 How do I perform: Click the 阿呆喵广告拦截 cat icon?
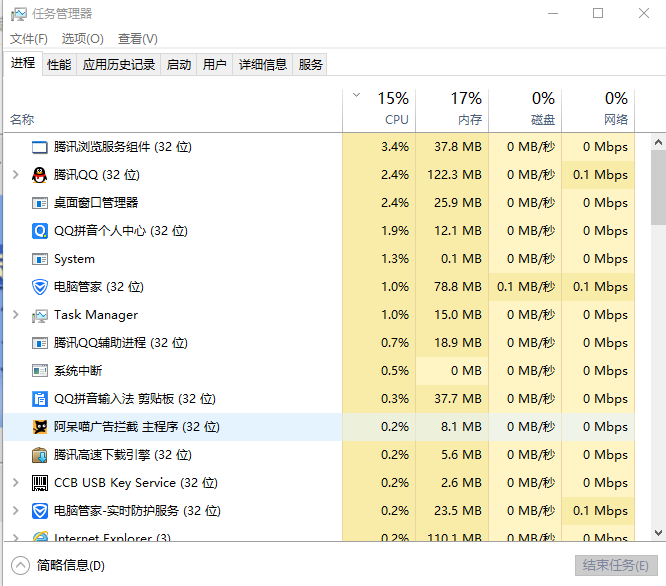[40, 427]
